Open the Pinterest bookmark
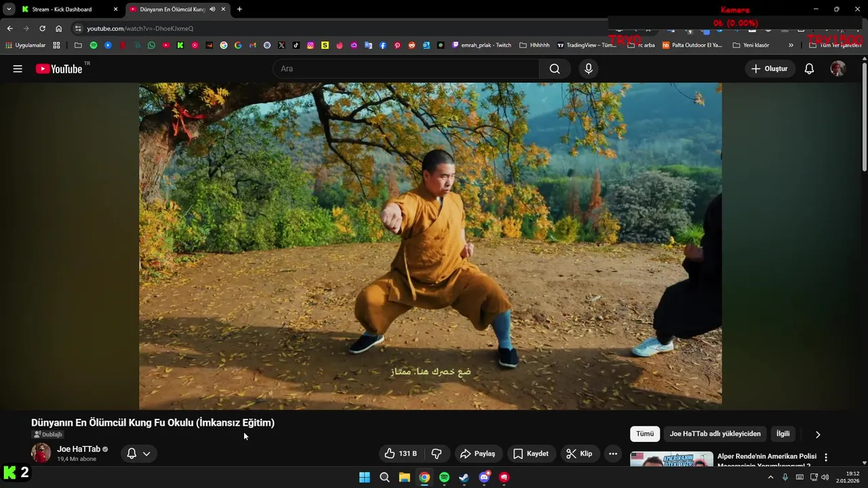This screenshot has width=868, height=488. click(x=397, y=45)
